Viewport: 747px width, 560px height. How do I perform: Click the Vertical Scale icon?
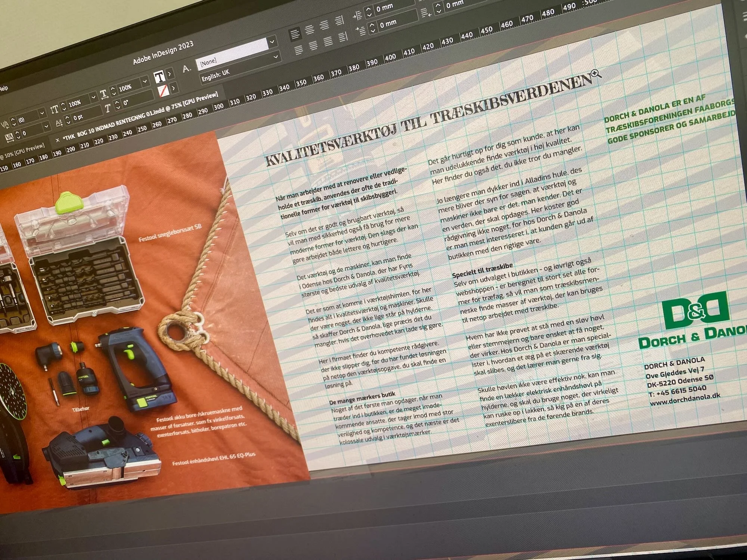point(55,109)
